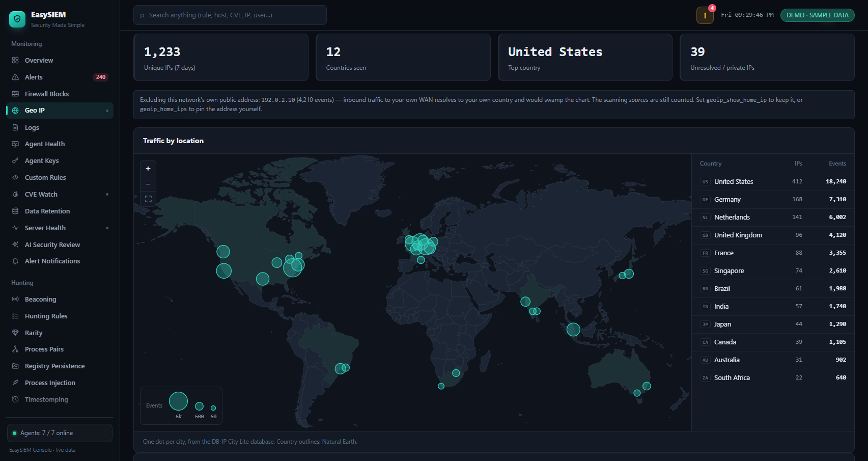Screen dimensions: 868x461
Task: Click the alerts count badge 240
Action: (x=101, y=77)
